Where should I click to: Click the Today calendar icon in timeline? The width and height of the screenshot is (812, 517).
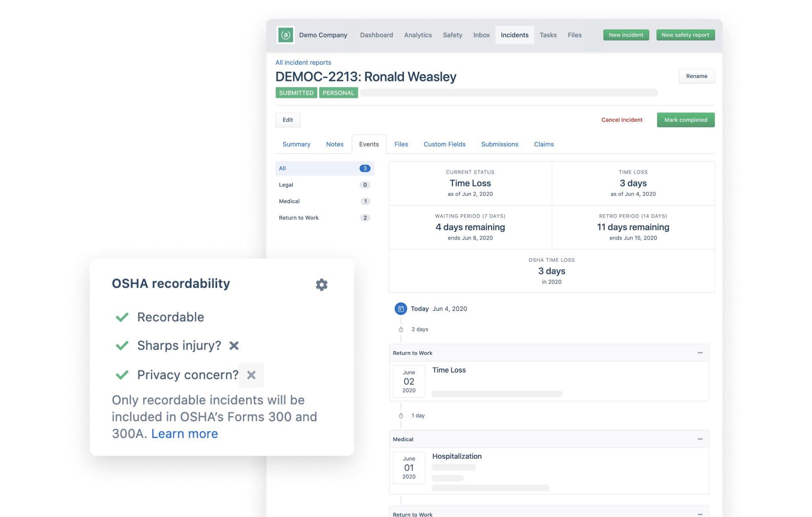pos(400,308)
